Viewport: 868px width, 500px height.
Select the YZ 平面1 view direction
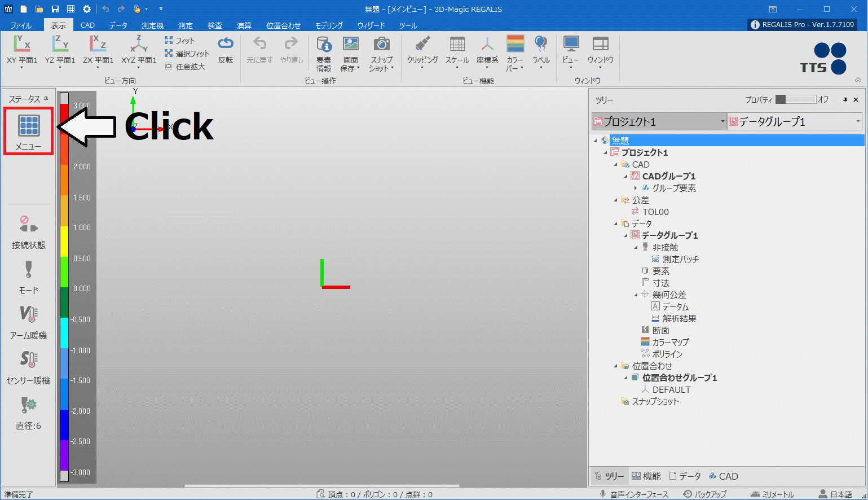pos(60,51)
